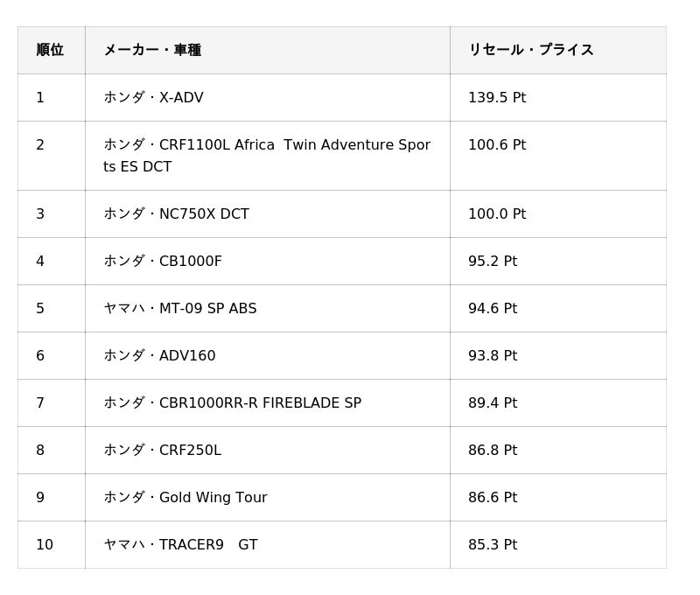
Task: Select the ホンダ・CRF250L cell
Action: click(x=268, y=451)
